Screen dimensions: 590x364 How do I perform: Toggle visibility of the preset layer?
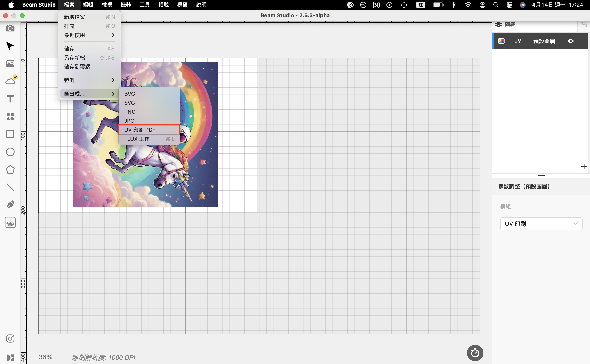click(x=571, y=41)
